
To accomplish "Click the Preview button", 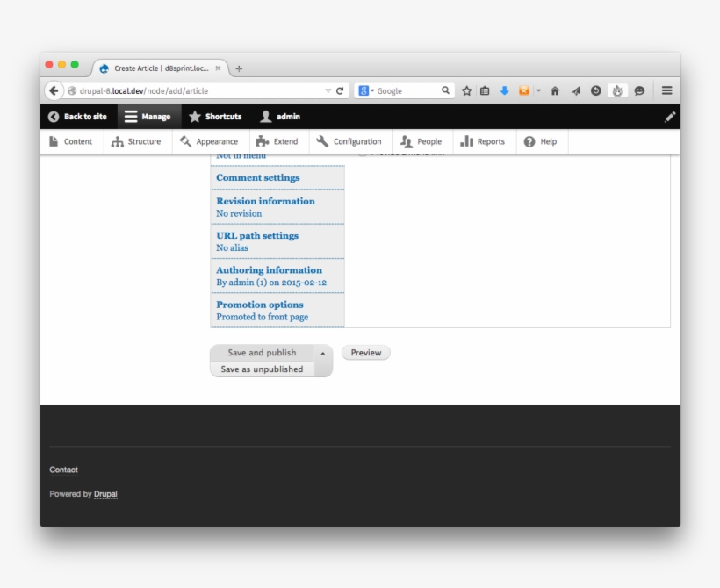I will 366,353.
